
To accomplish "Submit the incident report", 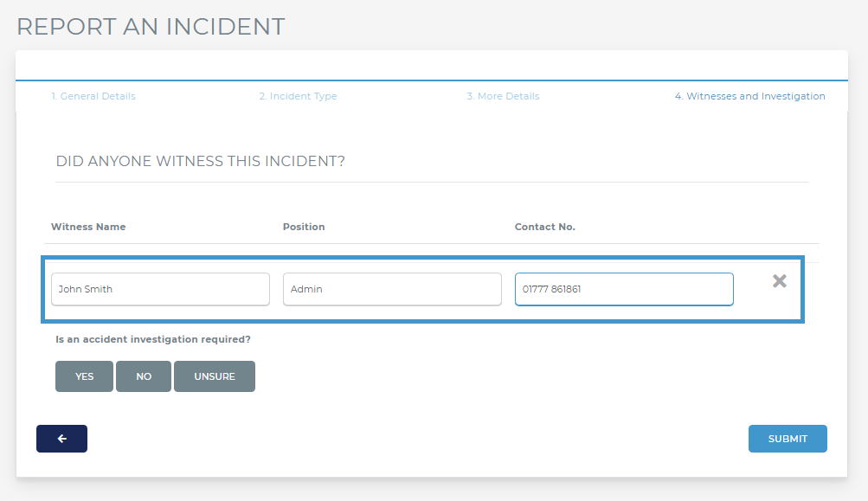I will (x=788, y=439).
